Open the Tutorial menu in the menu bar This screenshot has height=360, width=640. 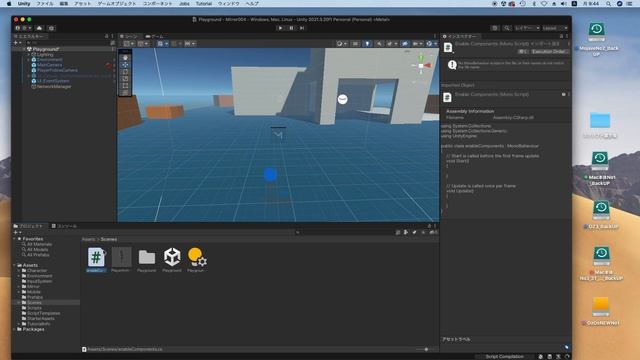point(204,3)
